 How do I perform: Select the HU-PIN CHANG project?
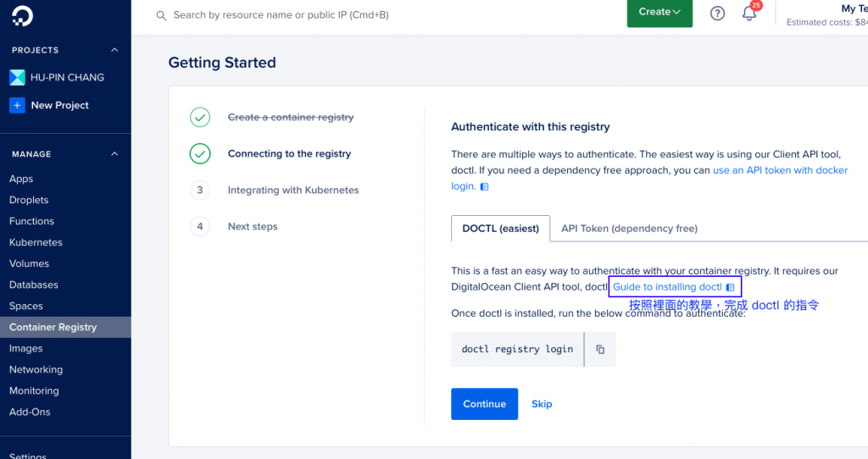pos(67,77)
